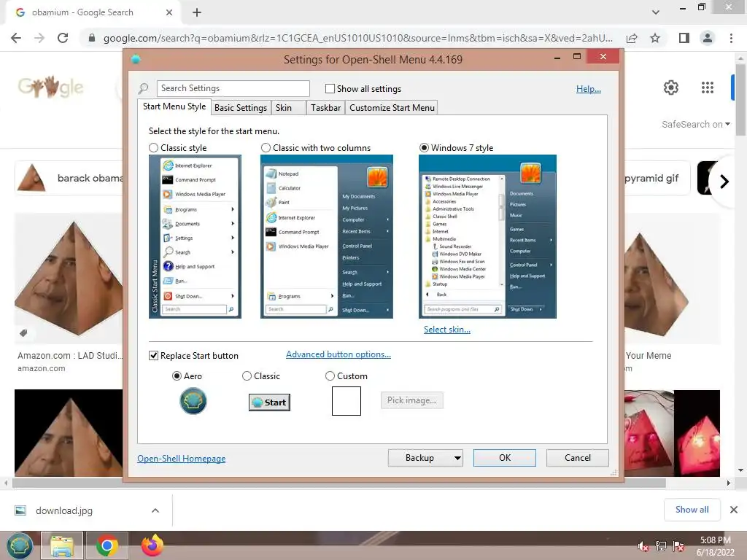Viewport: 747px width, 560px height.
Task: Click Classic with two columns preview image
Action: [327, 237]
